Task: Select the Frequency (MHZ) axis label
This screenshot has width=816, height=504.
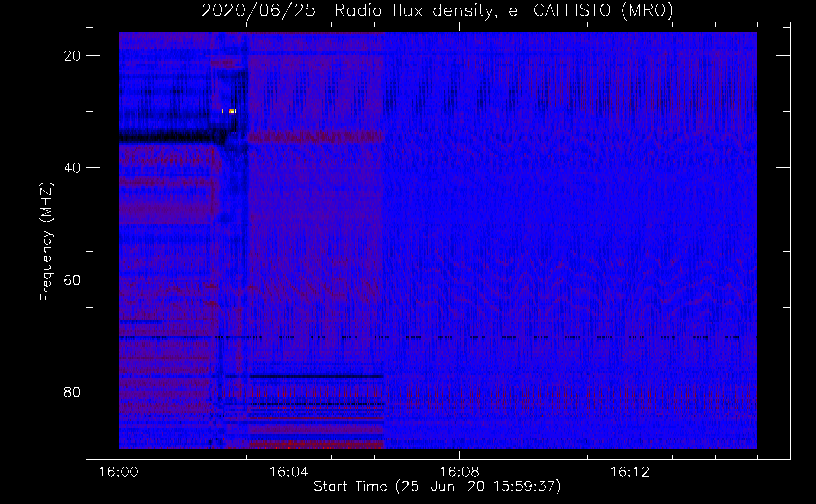Action: pos(46,242)
